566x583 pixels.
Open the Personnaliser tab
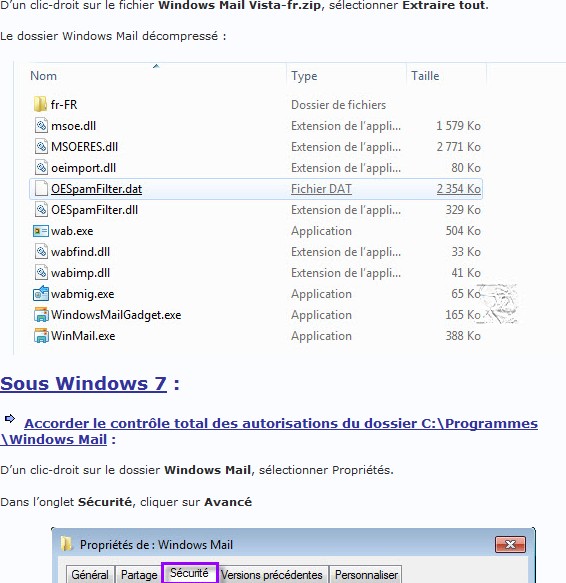click(x=366, y=574)
